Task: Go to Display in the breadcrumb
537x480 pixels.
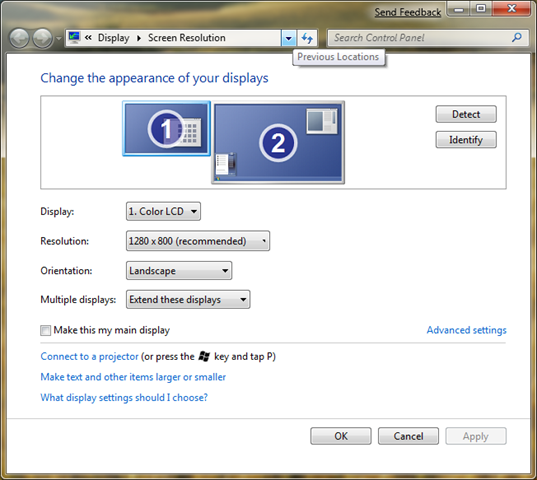Action: 114,38
